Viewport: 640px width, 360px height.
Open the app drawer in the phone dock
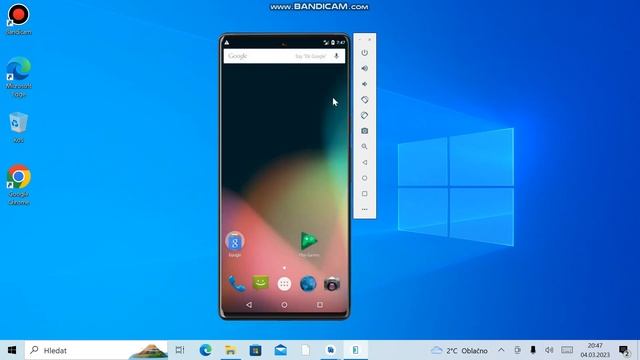[284, 284]
